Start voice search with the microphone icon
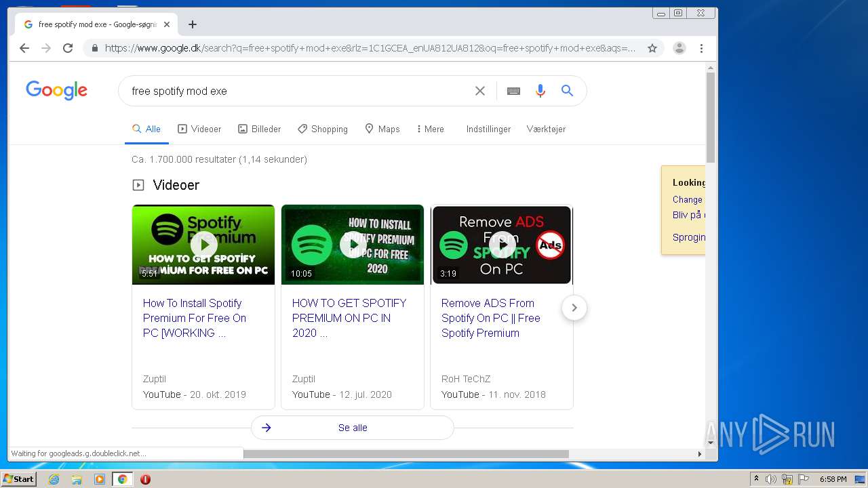Viewport: 868px width, 488px height. pyautogui.click(x=540, y=91)
